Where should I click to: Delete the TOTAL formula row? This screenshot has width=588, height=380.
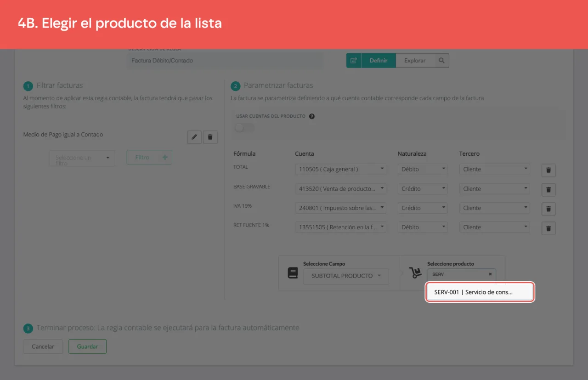point(548,170)
